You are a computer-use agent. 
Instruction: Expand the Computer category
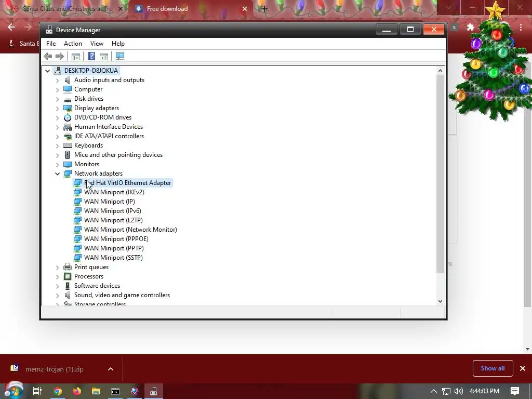click(57, 89)
